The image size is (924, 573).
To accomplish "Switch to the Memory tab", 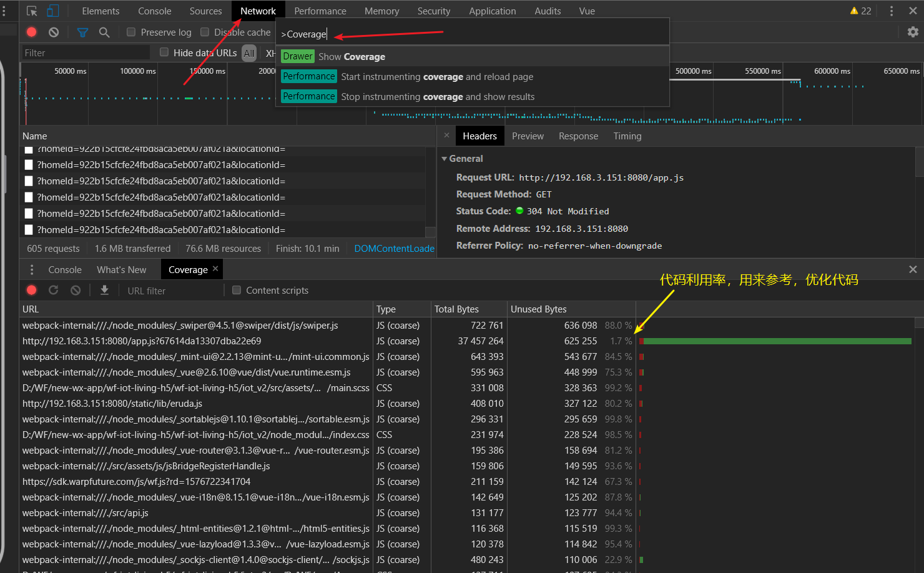I will (382, 11).
